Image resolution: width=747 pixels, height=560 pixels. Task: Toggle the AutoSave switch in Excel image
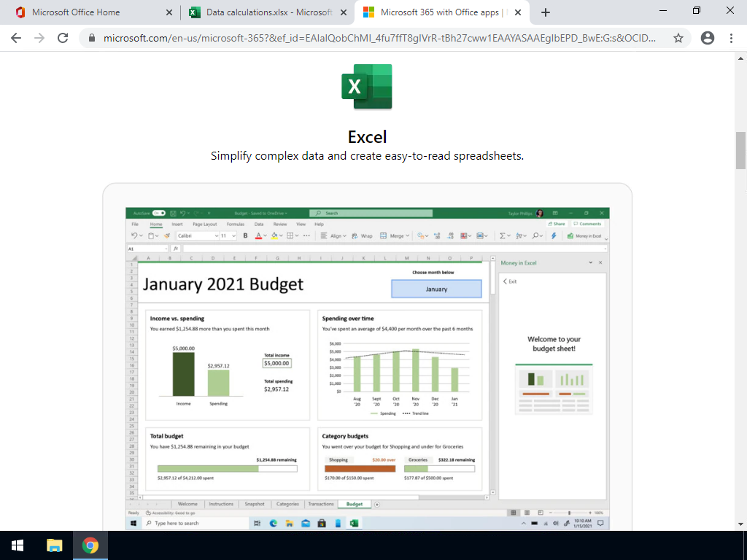[159, 214]
